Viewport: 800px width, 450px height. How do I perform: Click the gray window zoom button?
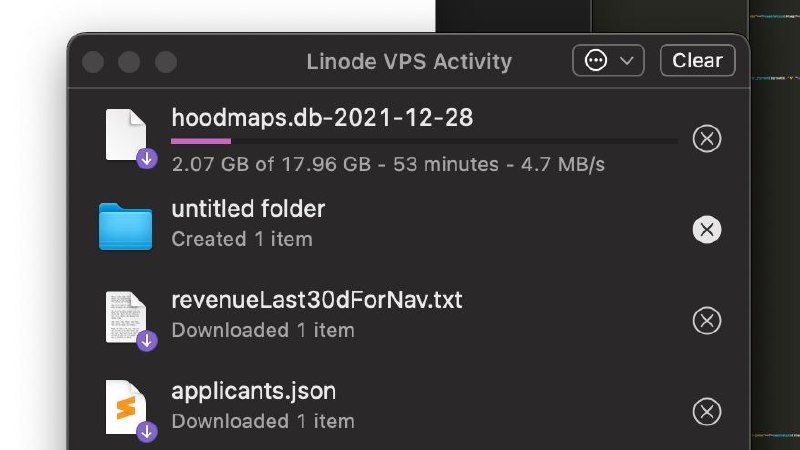click(165, 62)
